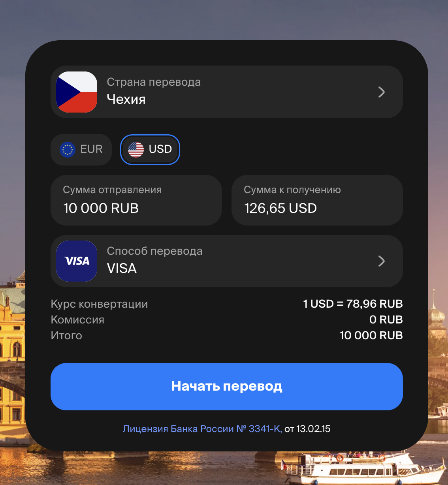Open the Страна перевода country selector

(x=227, y=92)
